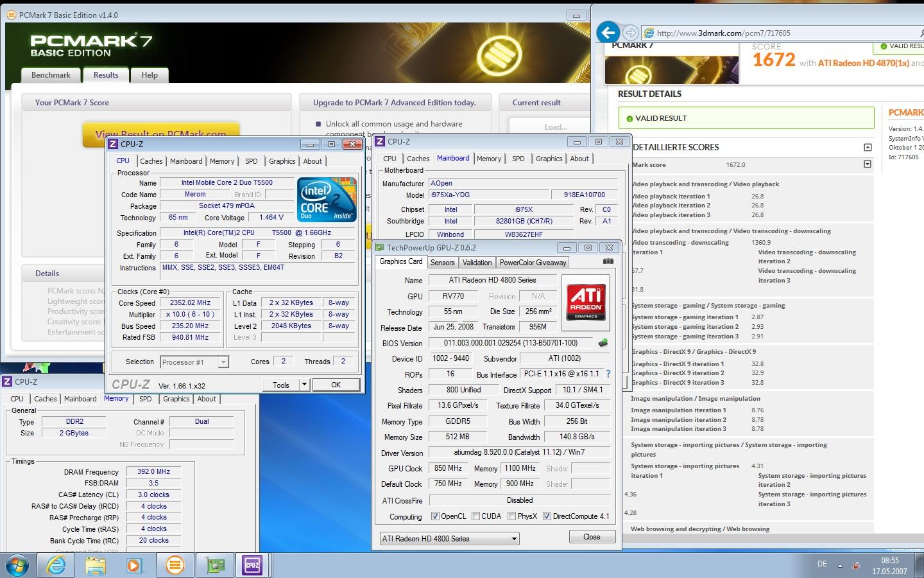
Task: Follow the ATI Radeon HD 4870(1x) link
Action: click(864, 63)
